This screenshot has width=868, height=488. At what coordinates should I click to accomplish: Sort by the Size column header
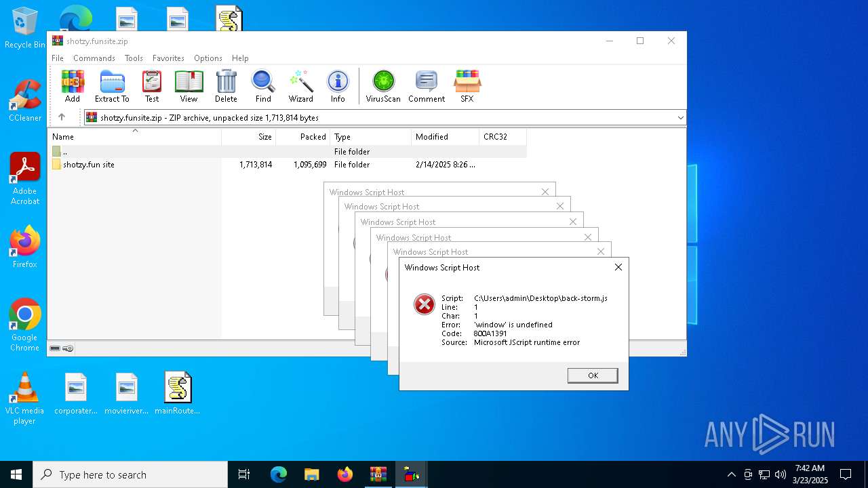248,137
